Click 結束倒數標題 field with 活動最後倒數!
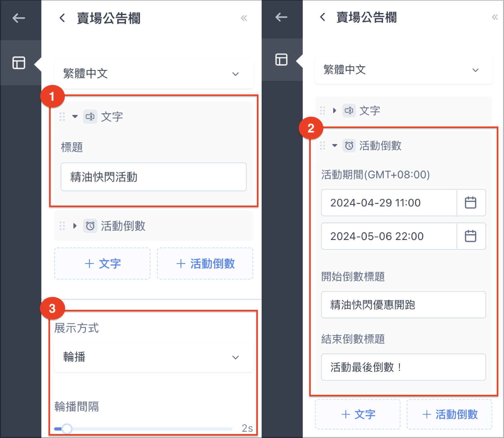 pos(404,367)
